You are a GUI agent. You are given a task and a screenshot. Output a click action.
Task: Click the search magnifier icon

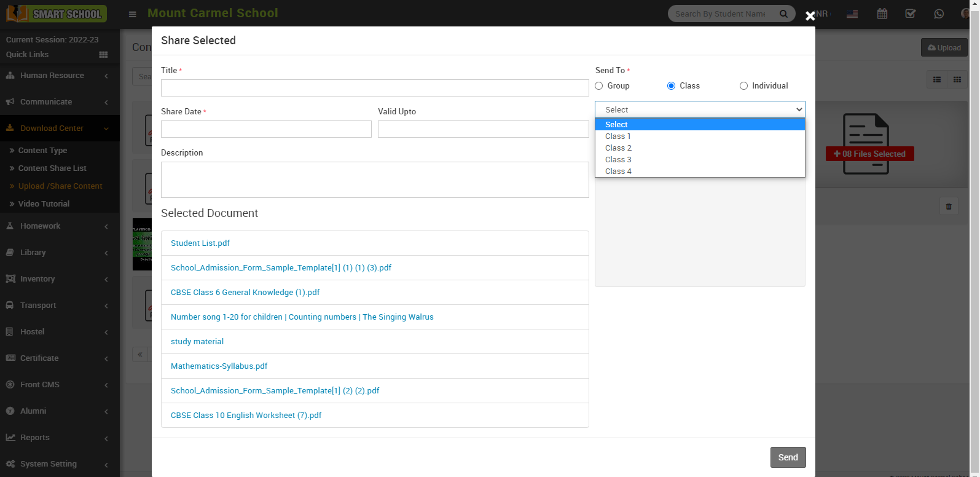[x=783, y=14]
